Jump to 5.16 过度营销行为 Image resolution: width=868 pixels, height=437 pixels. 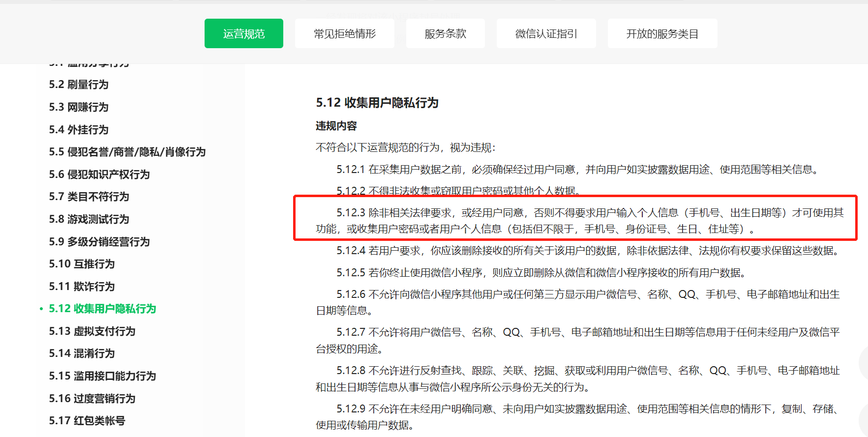pos(92,399)
